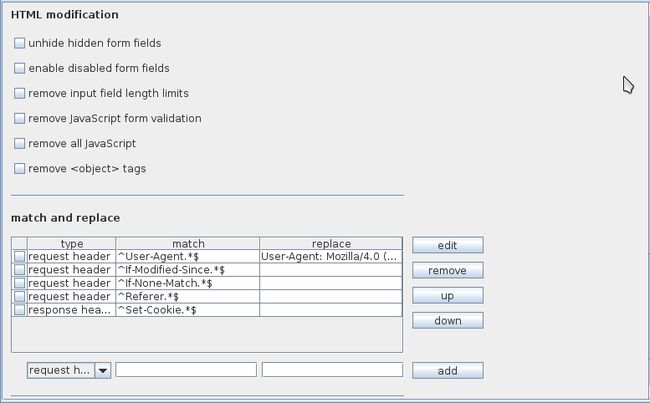Viewport: 650px width, 403px height.
Task: Select the ^User-Agent.*$ match cell
Action: [x=188, y=256]
